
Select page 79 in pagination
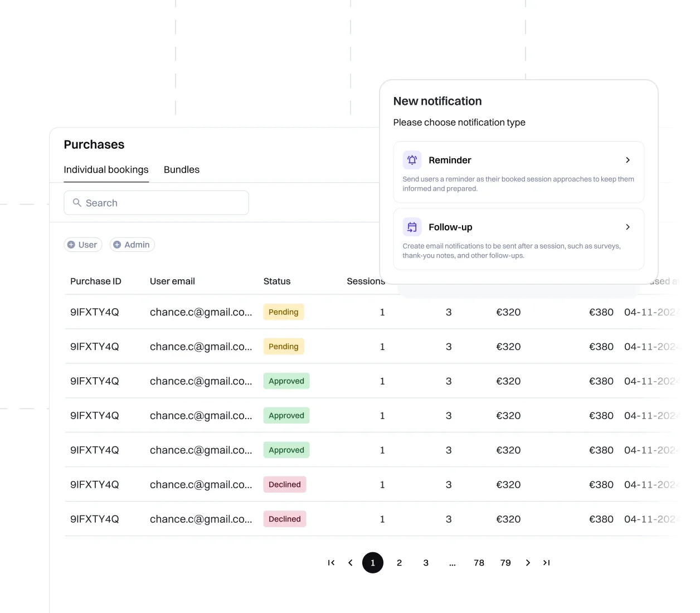click(x=505, y=563)
